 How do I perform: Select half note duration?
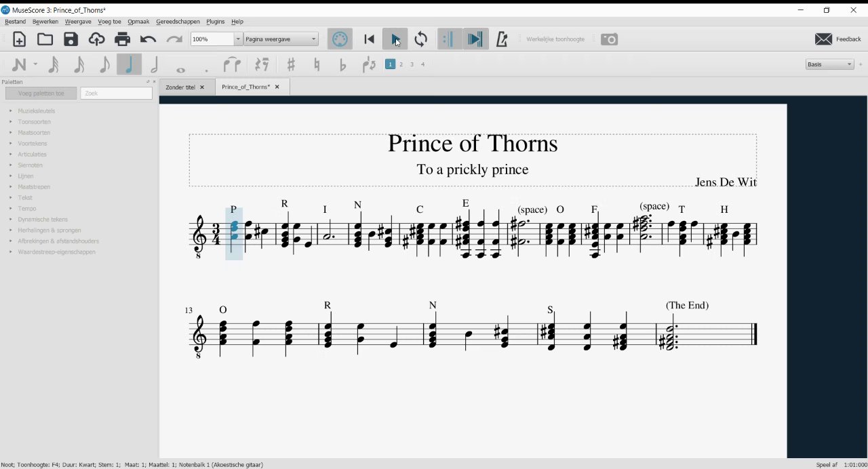155,64
